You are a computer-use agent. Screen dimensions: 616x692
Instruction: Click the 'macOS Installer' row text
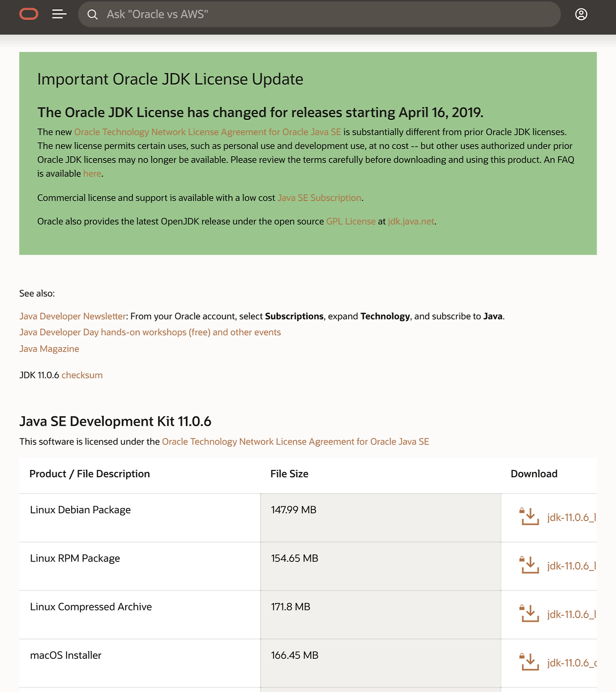pyautogui.click(x=66, y=655)
